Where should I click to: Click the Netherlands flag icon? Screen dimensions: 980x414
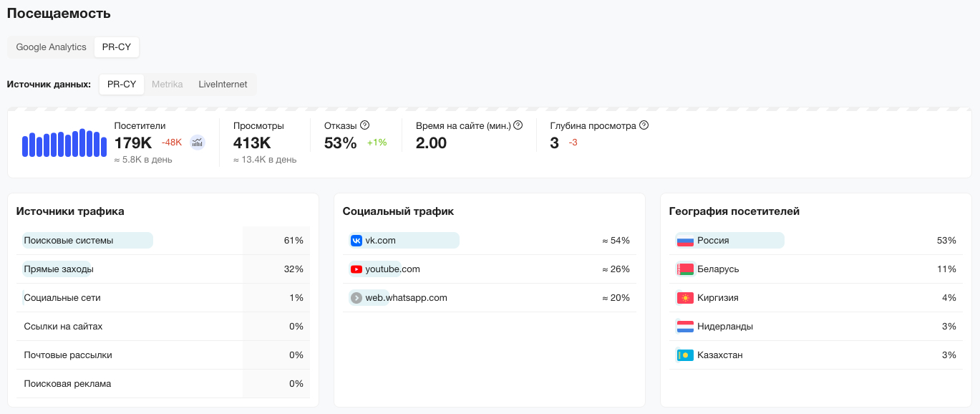[685, 327]
